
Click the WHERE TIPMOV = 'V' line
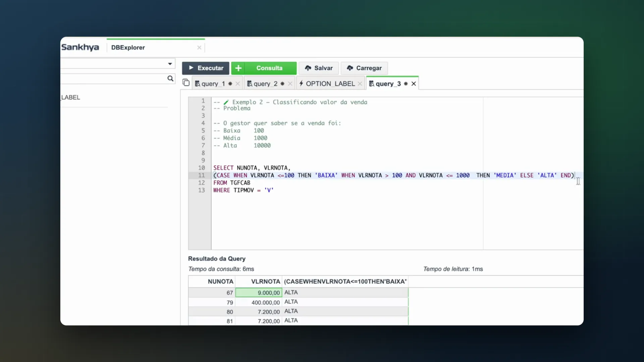tap(244, 190)
